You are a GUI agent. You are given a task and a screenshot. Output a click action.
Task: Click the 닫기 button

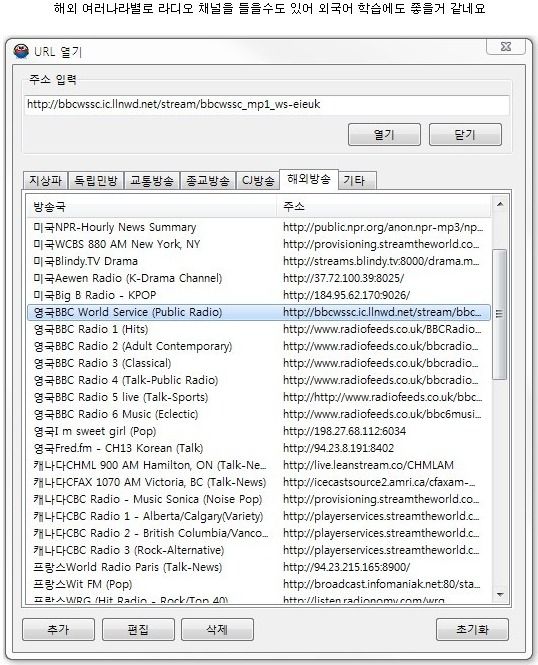click(x=465, y=134)
